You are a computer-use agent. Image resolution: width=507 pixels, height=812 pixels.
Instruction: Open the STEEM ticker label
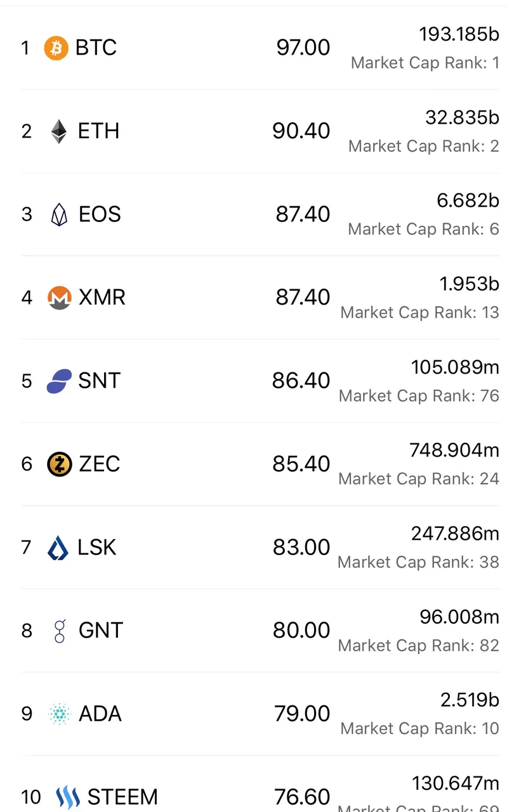pos(122,797)
